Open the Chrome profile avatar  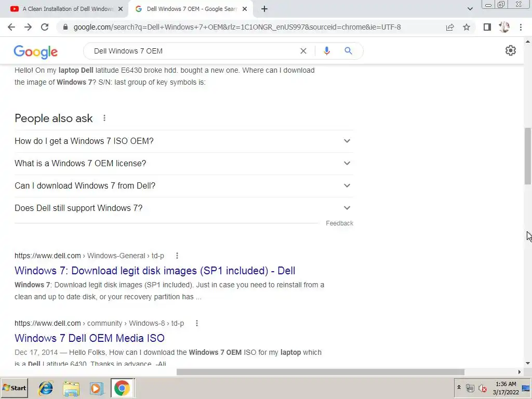[x=504, y=27]
